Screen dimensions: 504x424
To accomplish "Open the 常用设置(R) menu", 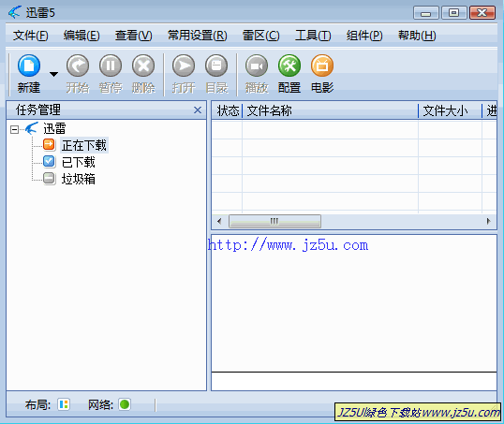I will (x=198, y=36).
